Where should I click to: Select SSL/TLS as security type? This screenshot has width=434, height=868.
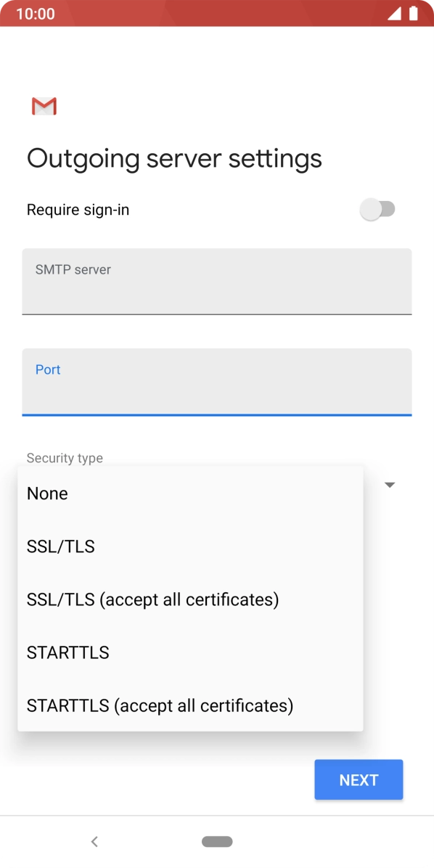[60, 546]
